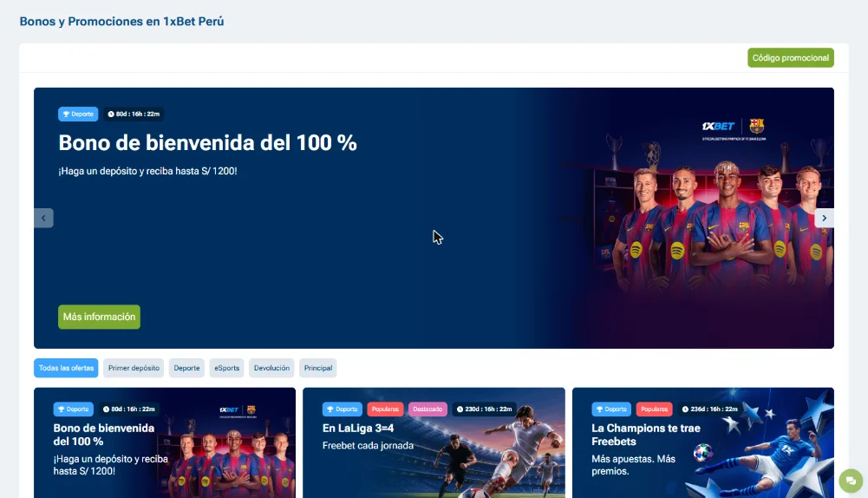Click the Bono de bienvenida del 100 % banner title

207,143
